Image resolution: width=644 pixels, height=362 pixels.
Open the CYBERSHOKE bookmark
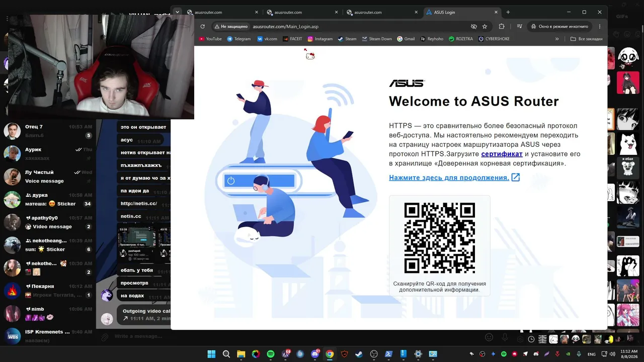click(494, 39)
